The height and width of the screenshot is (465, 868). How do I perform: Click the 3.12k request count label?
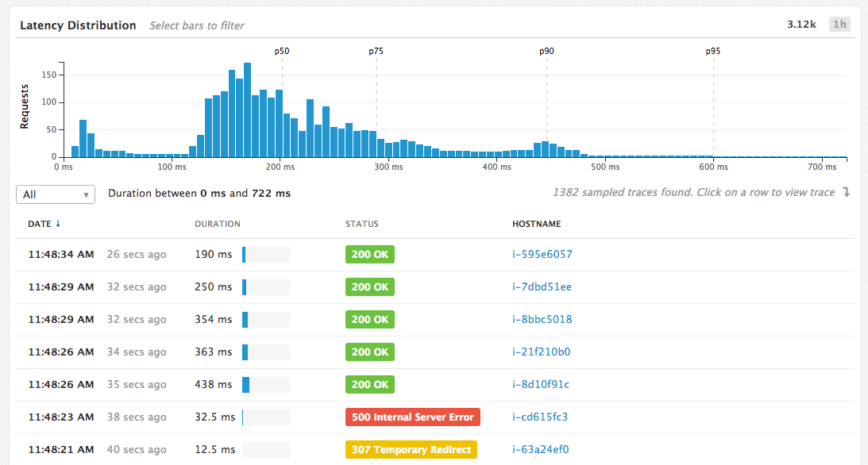click(802, 24)
